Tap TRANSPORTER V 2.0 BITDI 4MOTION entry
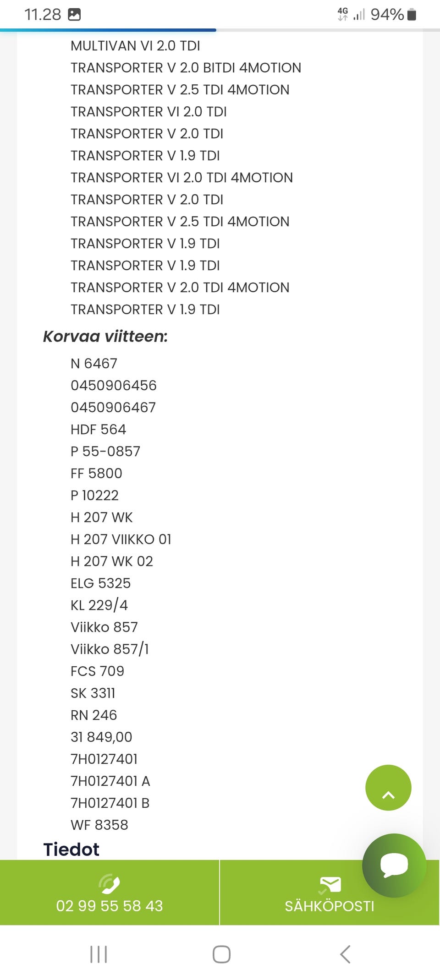The image size is (440, 980). (186, 68)
